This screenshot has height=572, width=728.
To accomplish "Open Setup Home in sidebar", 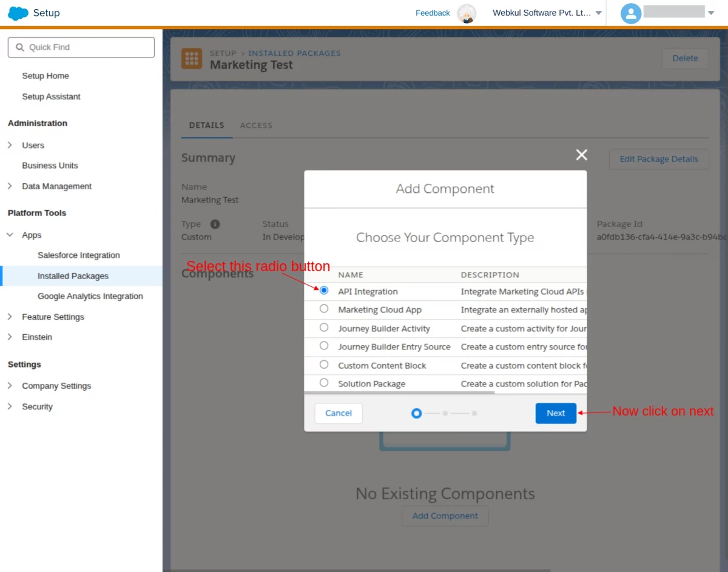I will click(45, 76).
